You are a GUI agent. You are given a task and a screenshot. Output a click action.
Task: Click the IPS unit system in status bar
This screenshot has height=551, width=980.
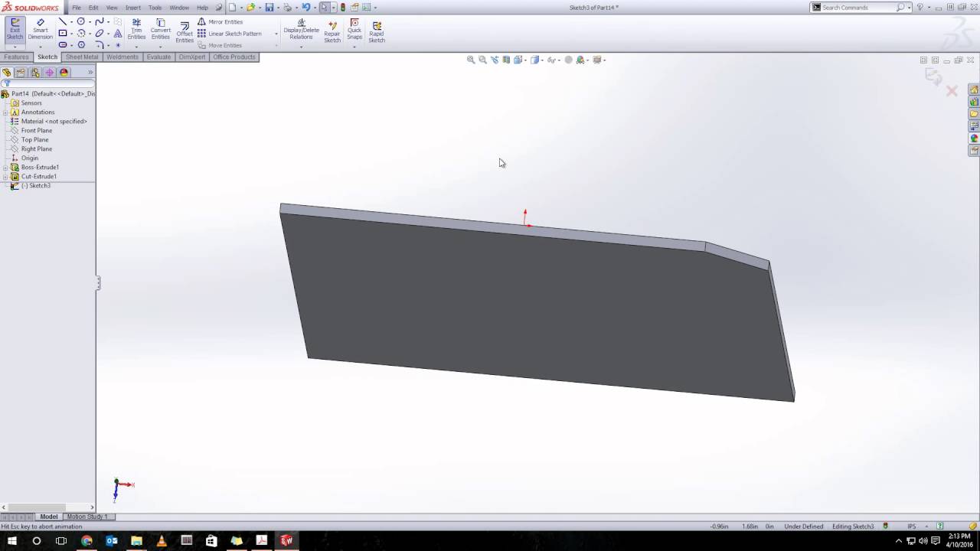pos(912,527)
